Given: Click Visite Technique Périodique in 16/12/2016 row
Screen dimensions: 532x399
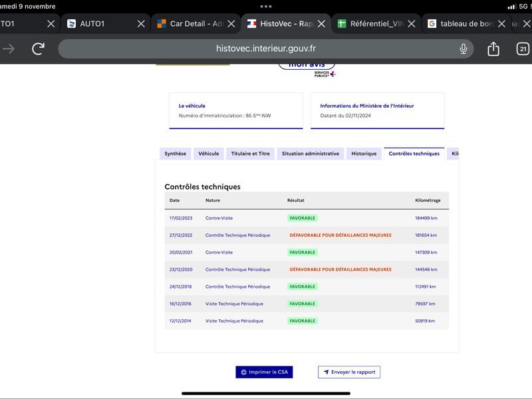Looking at the screenshot, I should [x=234, y=304].
